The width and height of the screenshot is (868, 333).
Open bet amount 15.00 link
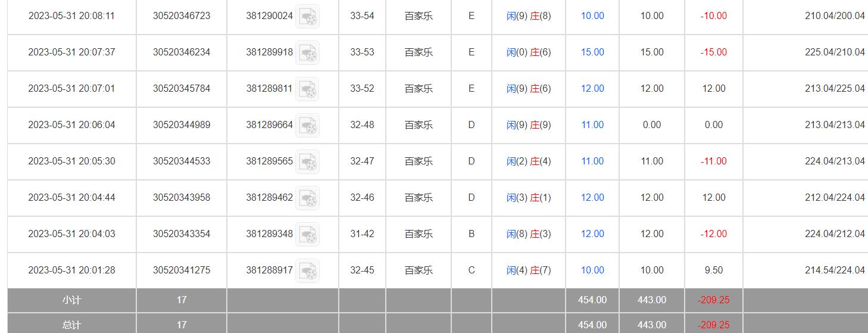tap(592, 52)
